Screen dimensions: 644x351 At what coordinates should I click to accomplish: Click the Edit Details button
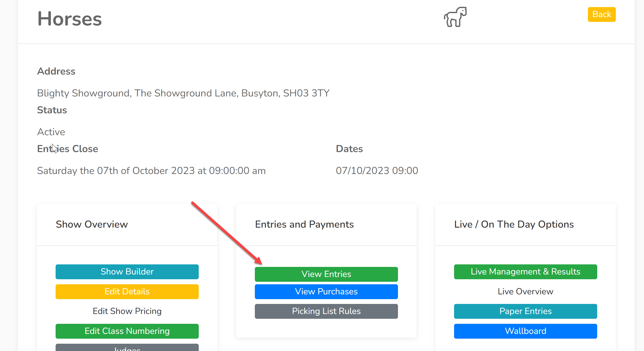[127, 291]
